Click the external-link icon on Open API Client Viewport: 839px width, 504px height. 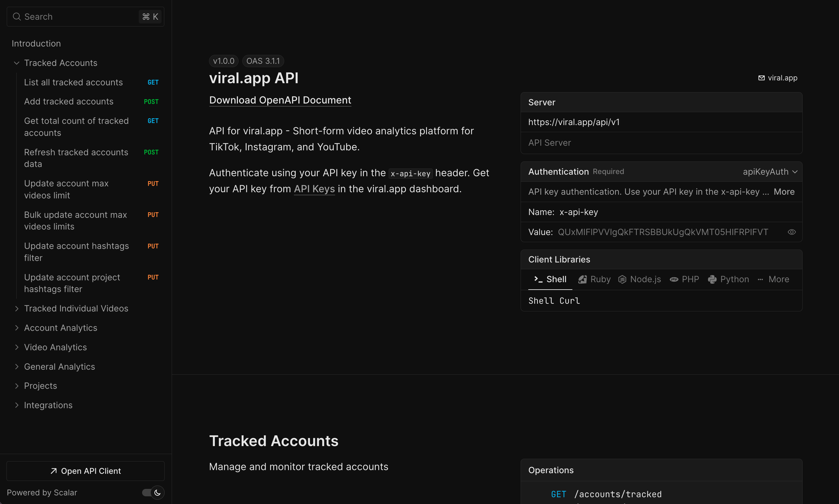[x=54, y=471]
